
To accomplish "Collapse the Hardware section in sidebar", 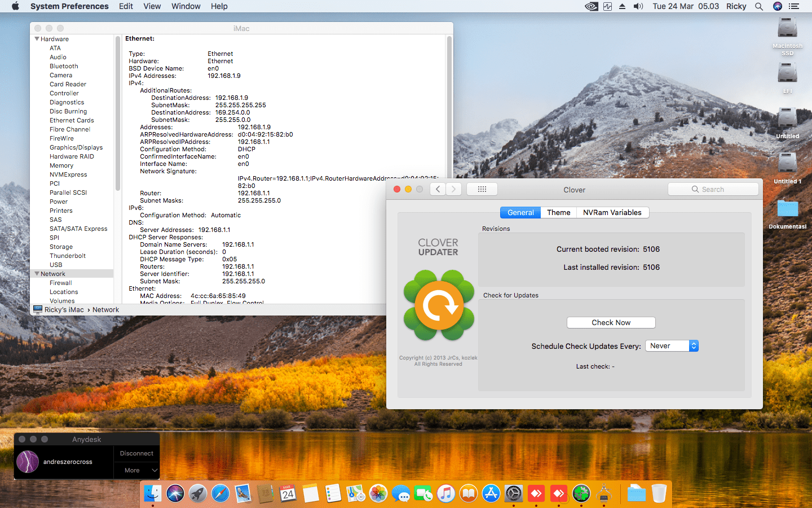I will 37,39.
